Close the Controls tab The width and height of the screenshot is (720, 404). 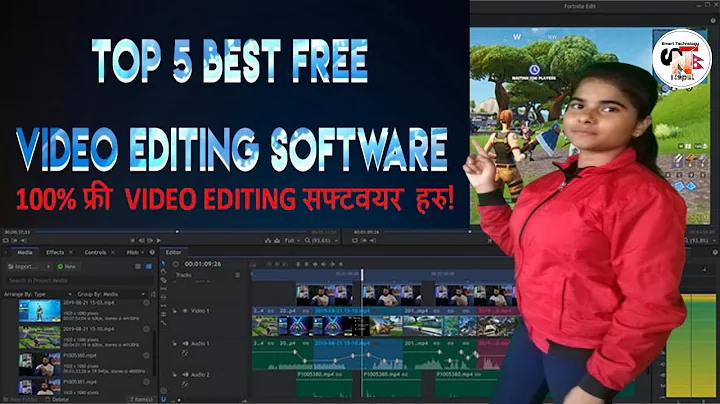coord(113,252)
